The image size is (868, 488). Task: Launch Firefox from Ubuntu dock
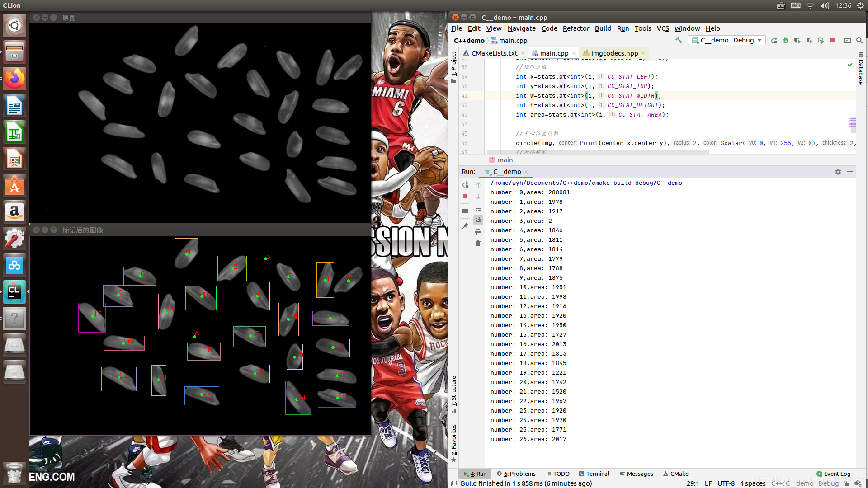click(14, 79)
